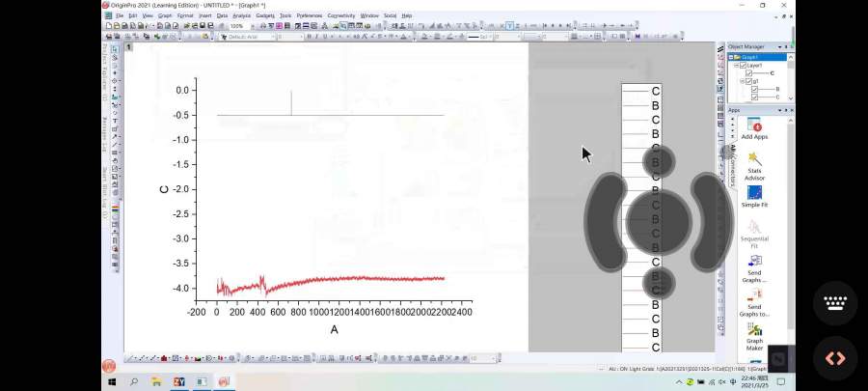
Task: Toggle visibility checkbox for plot B
Action: (x=755, y=89)
